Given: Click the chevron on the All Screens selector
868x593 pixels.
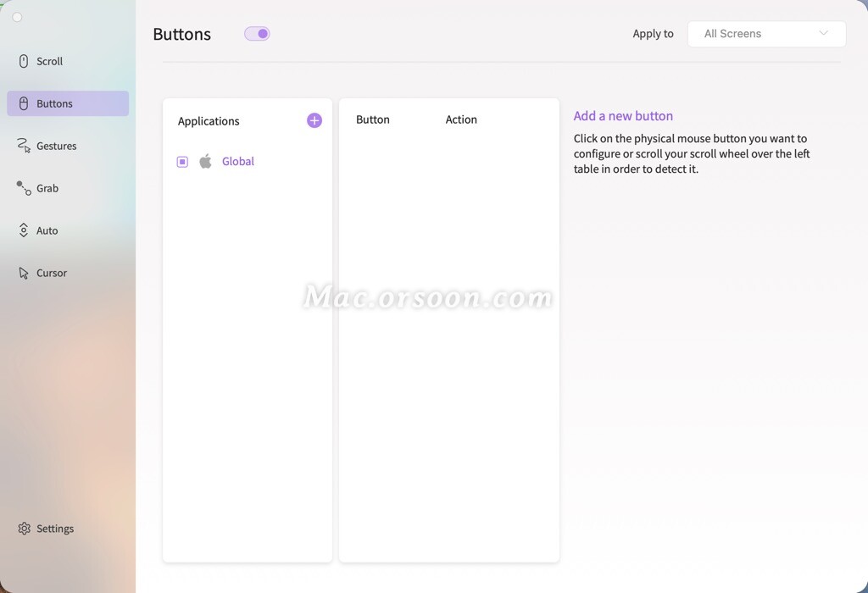Looking at the screenshot, I should click(x=823, y=33).
